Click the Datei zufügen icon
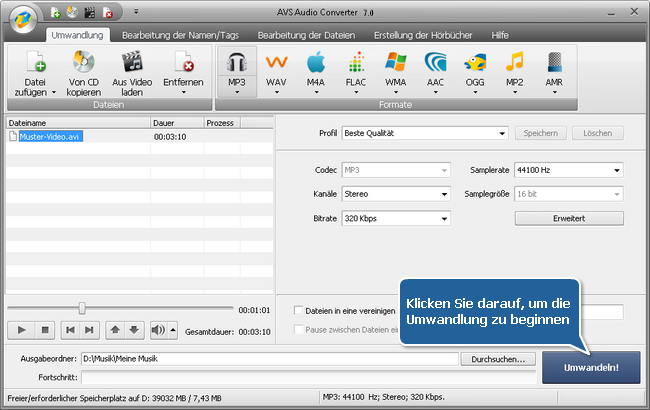Screen dimensions: 650x410 35,64
